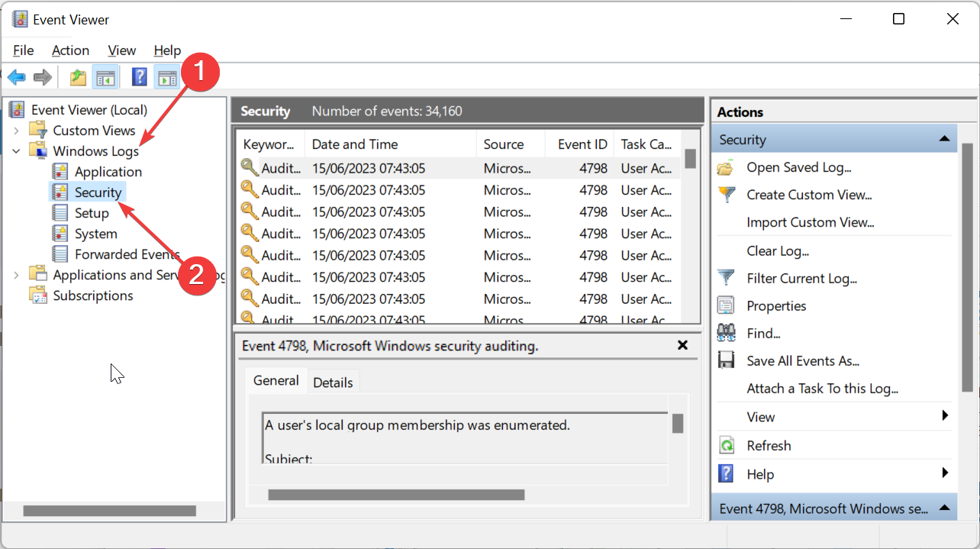This screenshot has width=980, height=549.
Task: Click the event details horizontal scrollbar
Action: tap(396, 495)
